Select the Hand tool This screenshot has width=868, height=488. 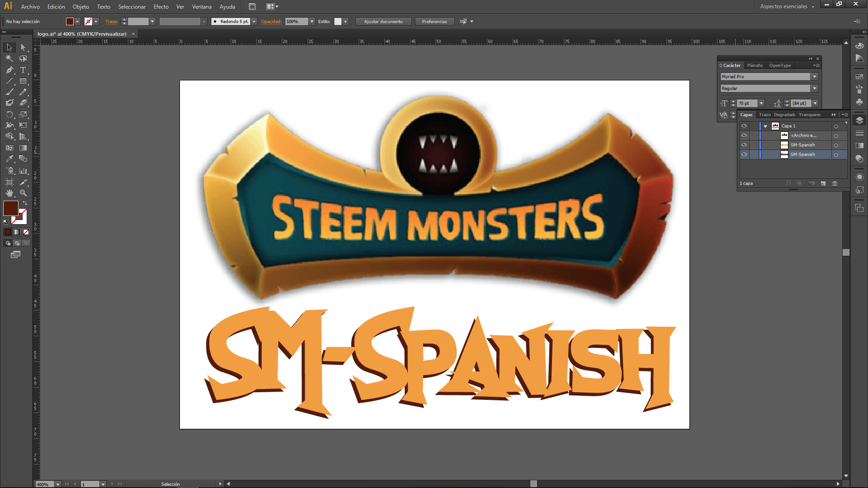click(9, 193)
